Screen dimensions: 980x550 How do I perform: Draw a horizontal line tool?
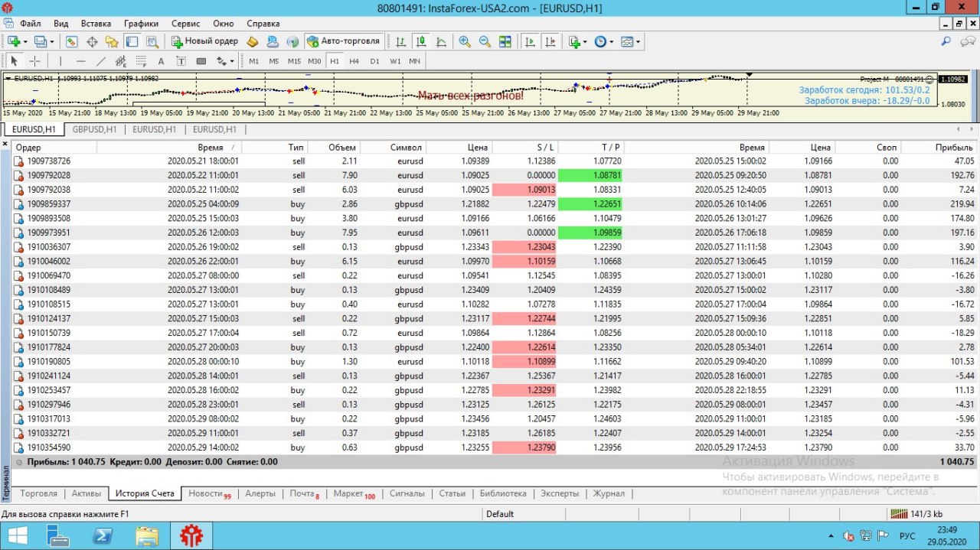[x=81, y=61]
